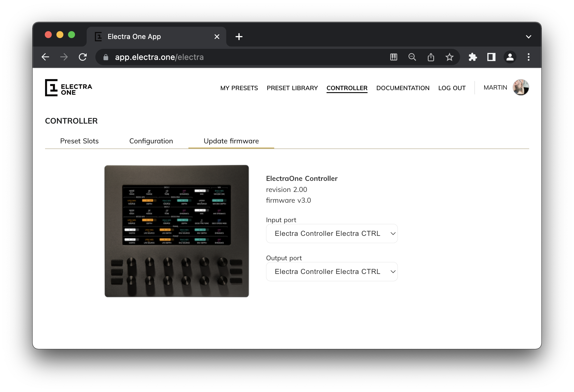Open the browser extensions puzzle icon

[473, 57]
